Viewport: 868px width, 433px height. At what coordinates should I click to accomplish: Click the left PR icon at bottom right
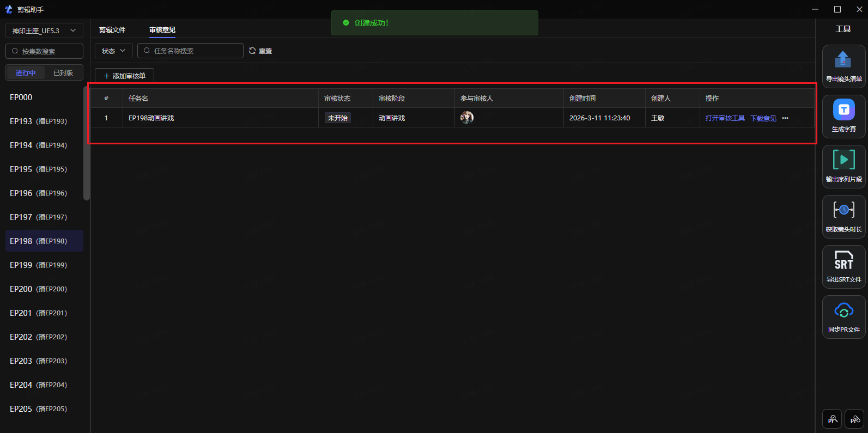pyautogui.click(x=832, y=419)
